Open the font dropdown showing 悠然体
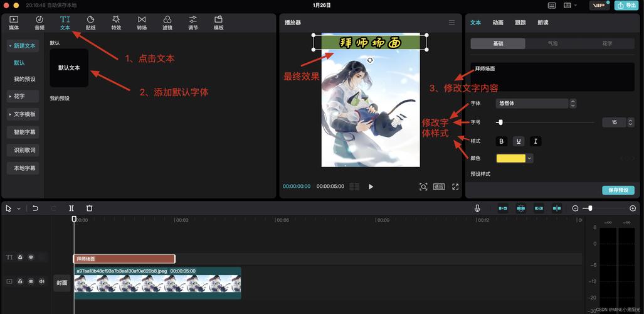 [x=532, y=103]
